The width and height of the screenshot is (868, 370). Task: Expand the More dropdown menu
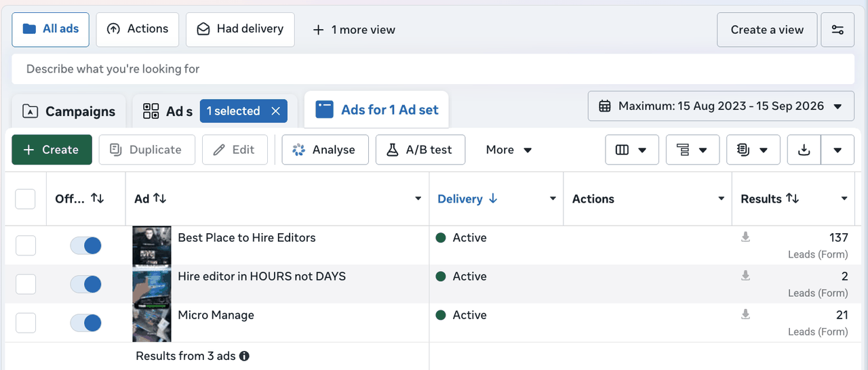(509, 150)
